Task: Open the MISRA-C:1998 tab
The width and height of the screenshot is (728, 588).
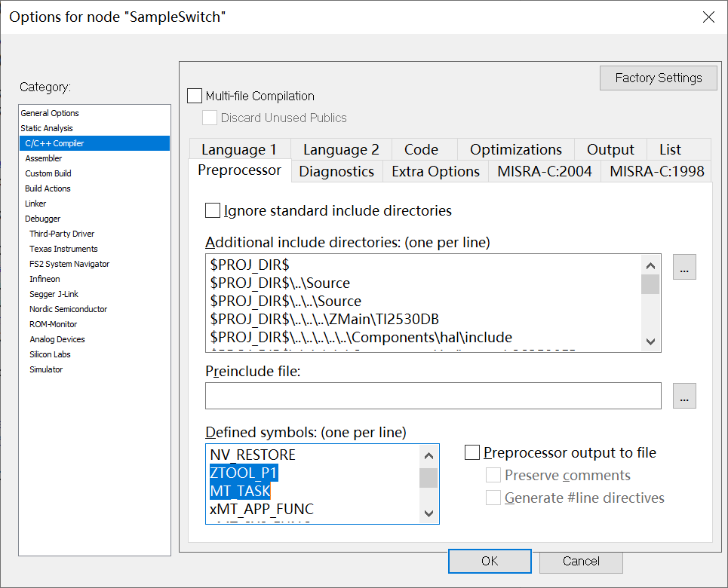Action: [x=656, y=171]
